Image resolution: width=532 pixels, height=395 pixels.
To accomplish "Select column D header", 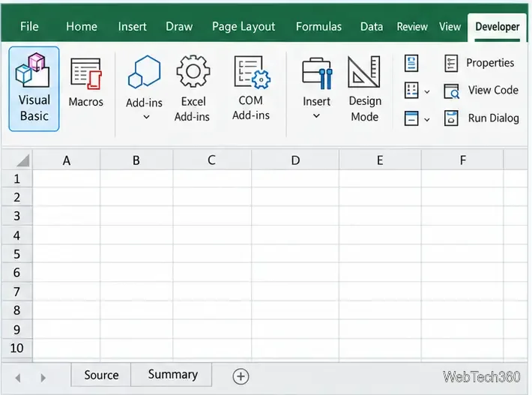I will click(x=295, y=160).
